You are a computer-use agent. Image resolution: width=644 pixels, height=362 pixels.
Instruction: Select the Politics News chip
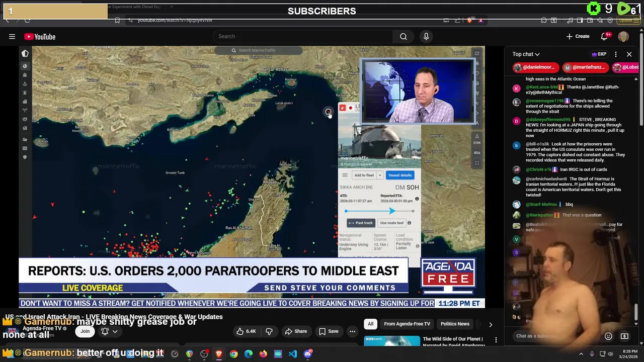(x=455, y=324)
